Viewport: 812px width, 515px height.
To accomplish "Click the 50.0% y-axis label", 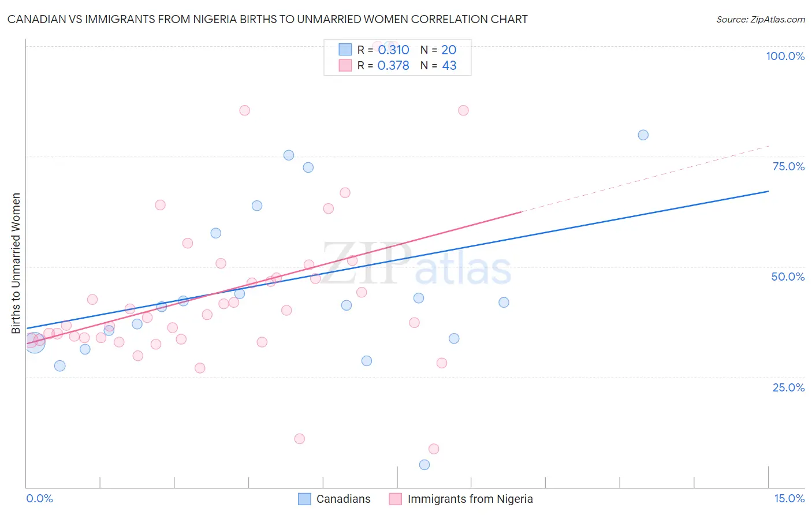I will 788,277.
